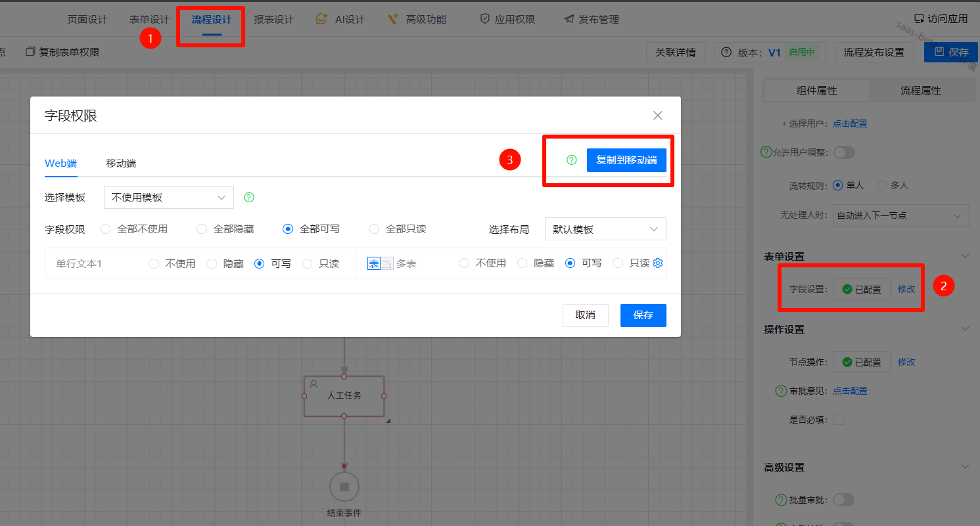Open the 选择布局 默认模板 dropdown
The height and width of the screenshot is (526, 980).
coord(605,229)
